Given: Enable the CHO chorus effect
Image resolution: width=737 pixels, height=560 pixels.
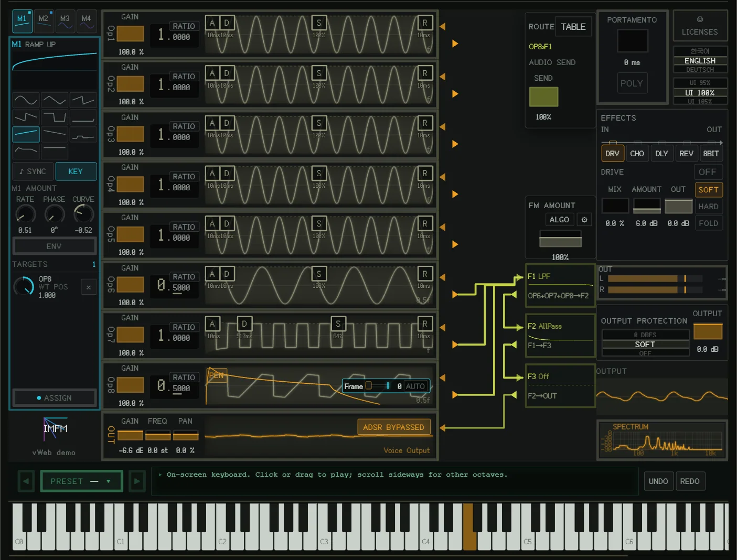Looking at the screenshot, I should click(x=637, y=154).
